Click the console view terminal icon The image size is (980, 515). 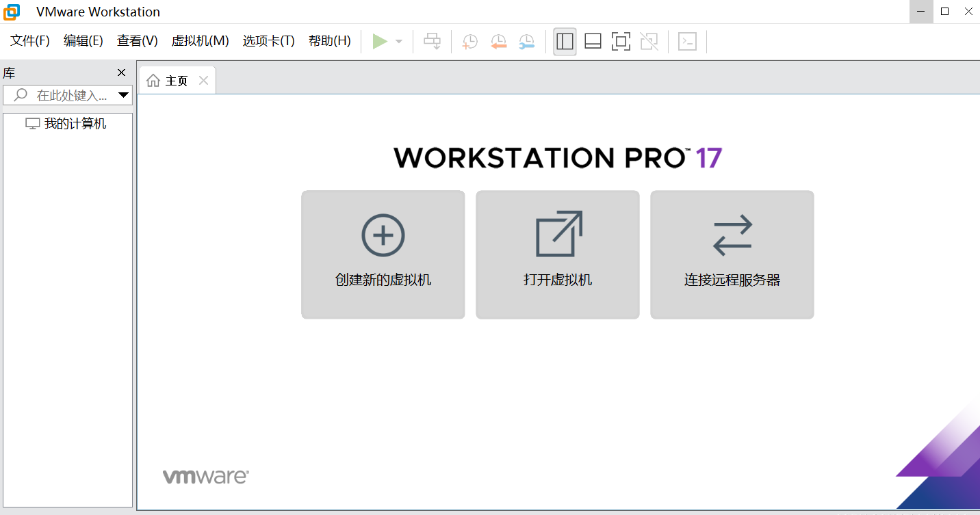[x=687, y=42]
